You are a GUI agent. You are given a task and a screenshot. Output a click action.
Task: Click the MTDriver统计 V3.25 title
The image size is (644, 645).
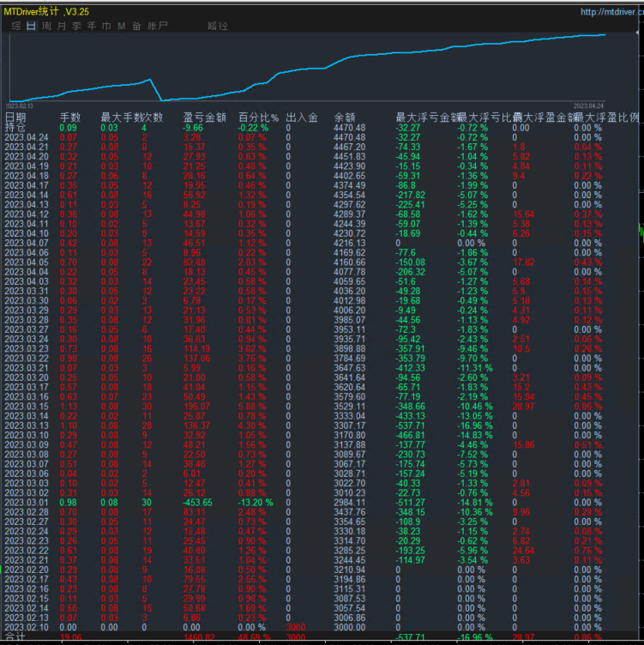click(46, 11)
